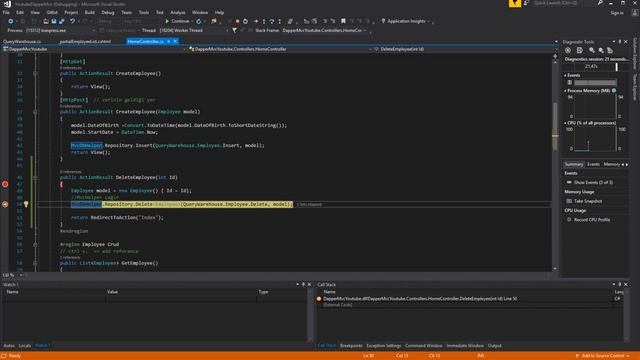Collapse the CreateEmployee GET method outline
Screen dimensions: 640x360
tap(36, 73)
